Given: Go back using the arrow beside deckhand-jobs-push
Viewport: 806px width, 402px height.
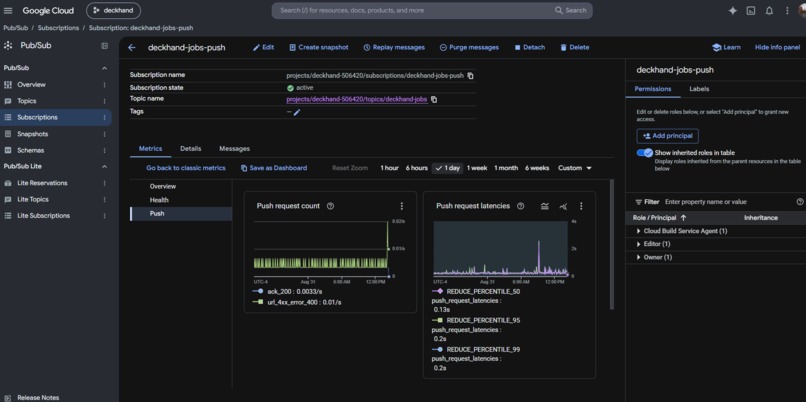Looking at the screenshot, I should pos(132,47).
